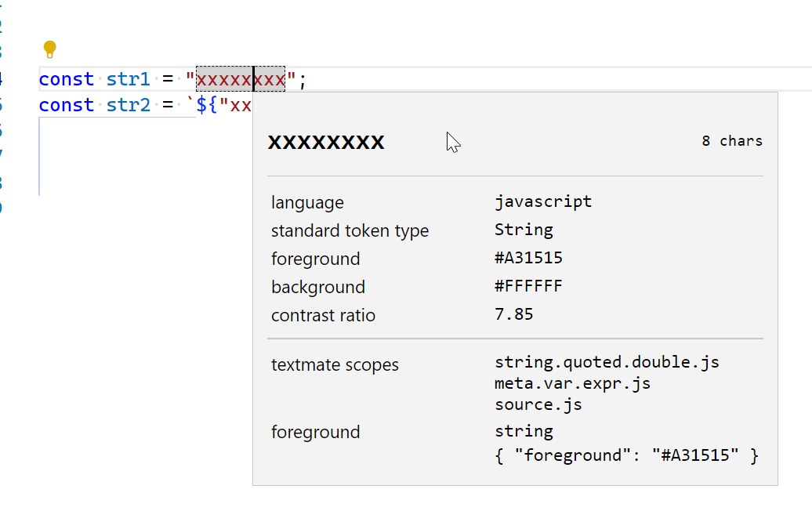Click the 'javascript' language value
Screen dimensions: 812x511
[x=543, y=201]
